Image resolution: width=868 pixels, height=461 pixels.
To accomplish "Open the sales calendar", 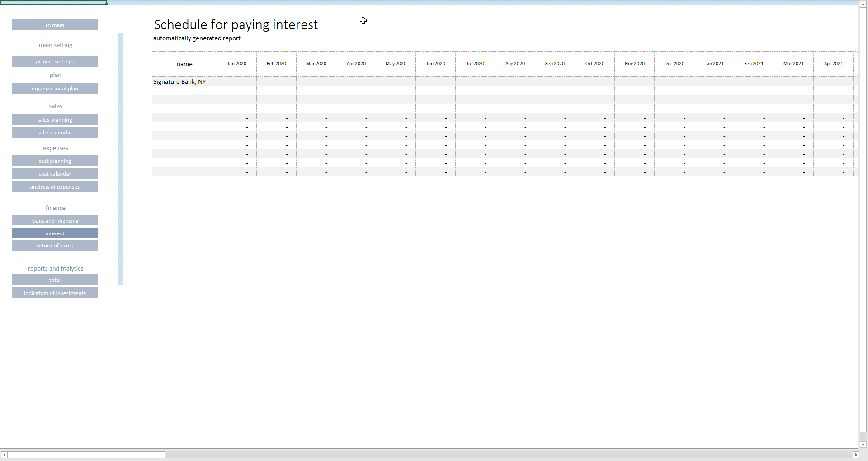I will 55,132.
